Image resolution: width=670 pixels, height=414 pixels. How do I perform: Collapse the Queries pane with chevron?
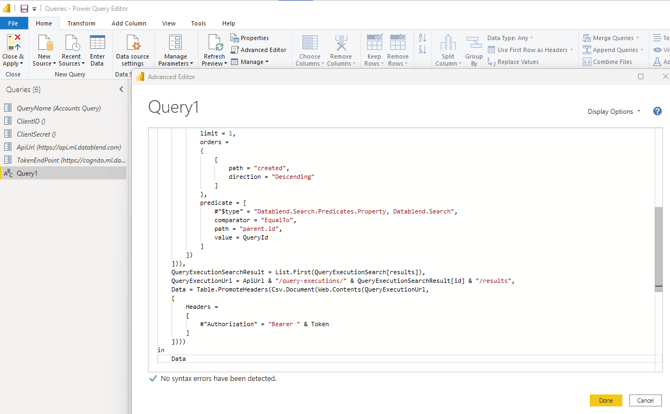click(x=121, y=89)
